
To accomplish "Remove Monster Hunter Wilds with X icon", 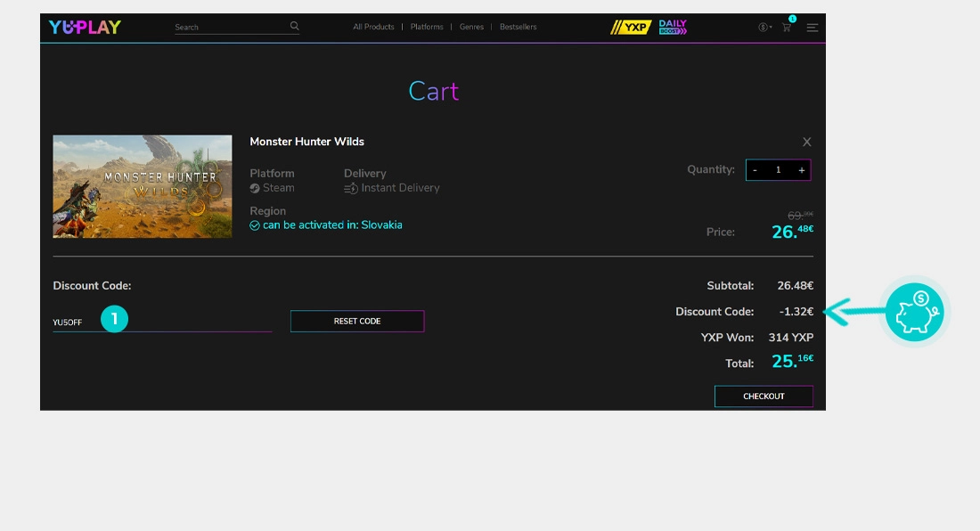I will pyautogui.click(x=806, y=142).
